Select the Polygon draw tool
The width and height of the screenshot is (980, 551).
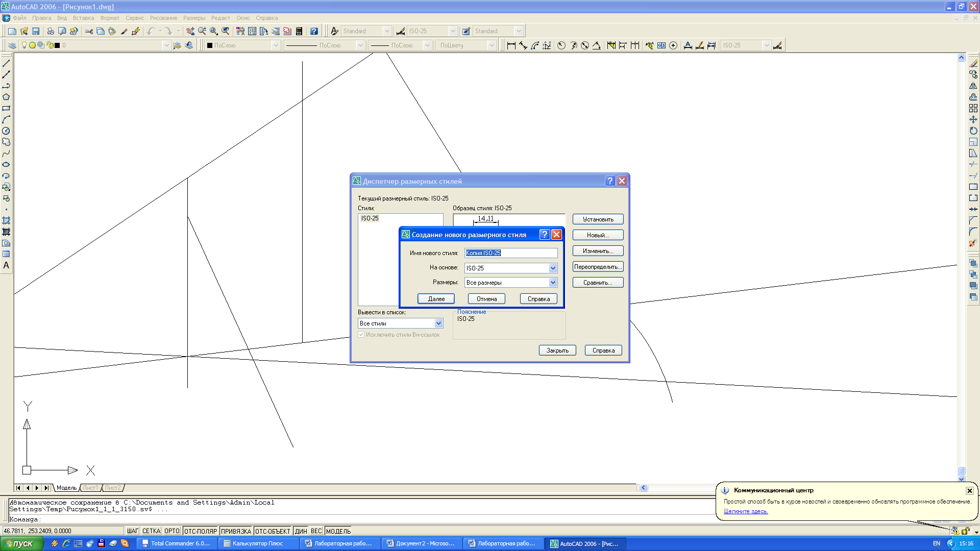tap(6, 97)
